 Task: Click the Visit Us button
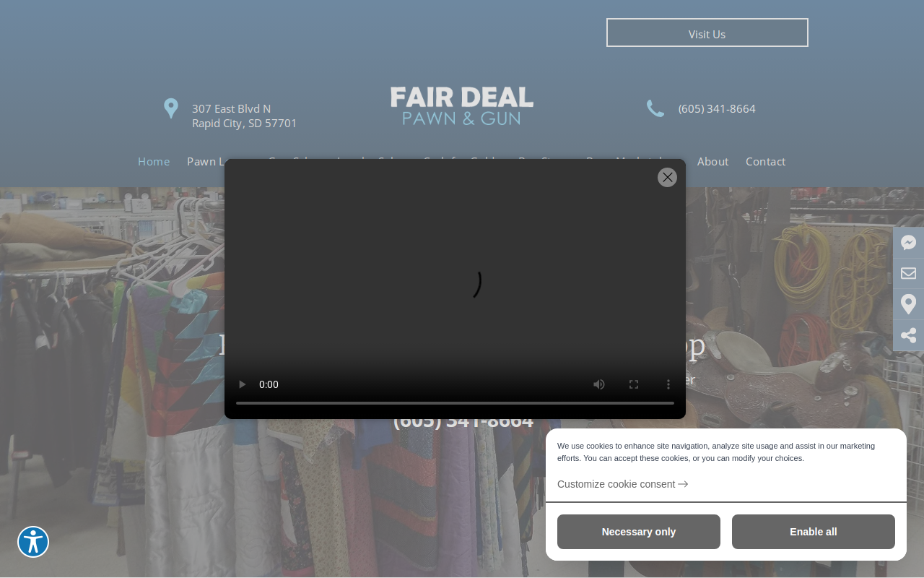(x=707, y=33)
